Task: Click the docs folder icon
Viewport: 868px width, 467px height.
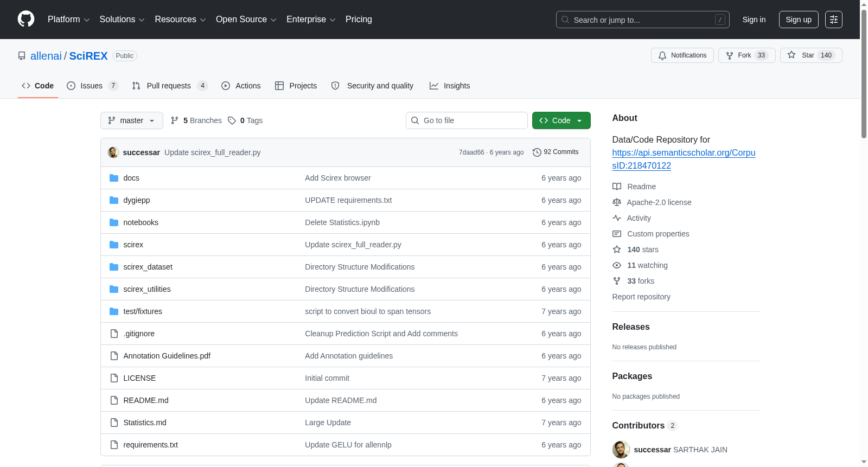Action: tap(114, 178)
